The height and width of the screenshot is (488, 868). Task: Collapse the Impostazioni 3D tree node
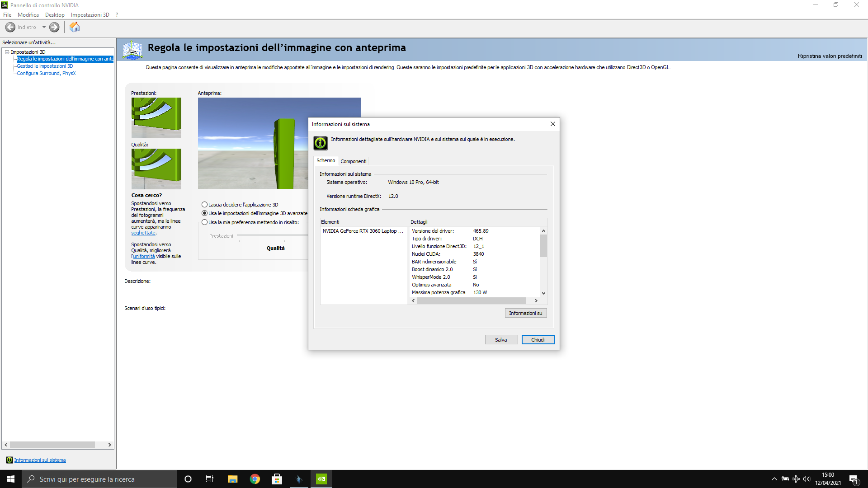coord(7,52)
